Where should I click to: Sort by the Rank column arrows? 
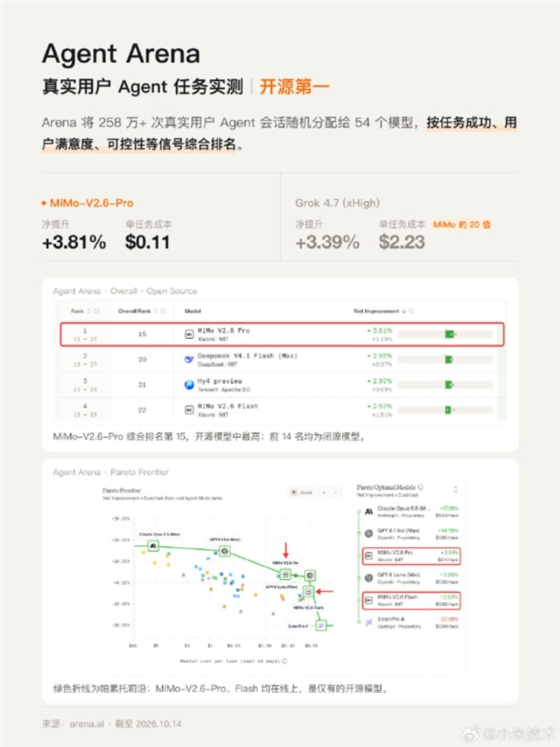89,311
